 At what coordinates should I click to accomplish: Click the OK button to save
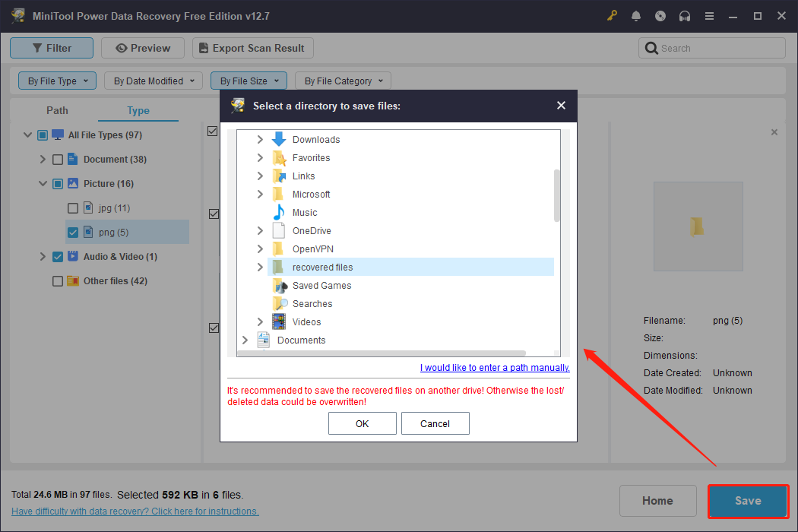(362, 423)
